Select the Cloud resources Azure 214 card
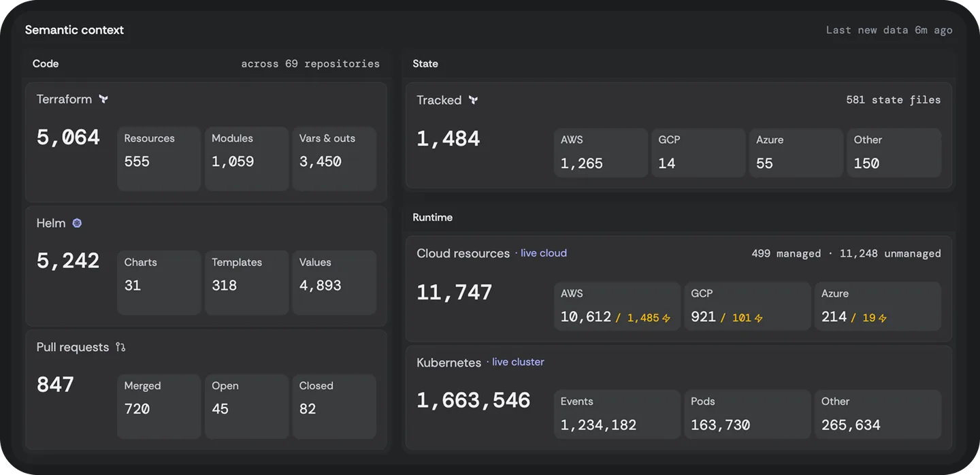This screenshot has height=475, width=980. pyautogui.click(x=878, y=306)
